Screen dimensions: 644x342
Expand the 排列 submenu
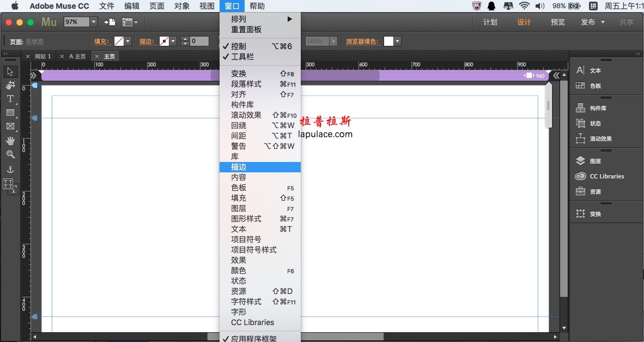click(x=260, y=19)
